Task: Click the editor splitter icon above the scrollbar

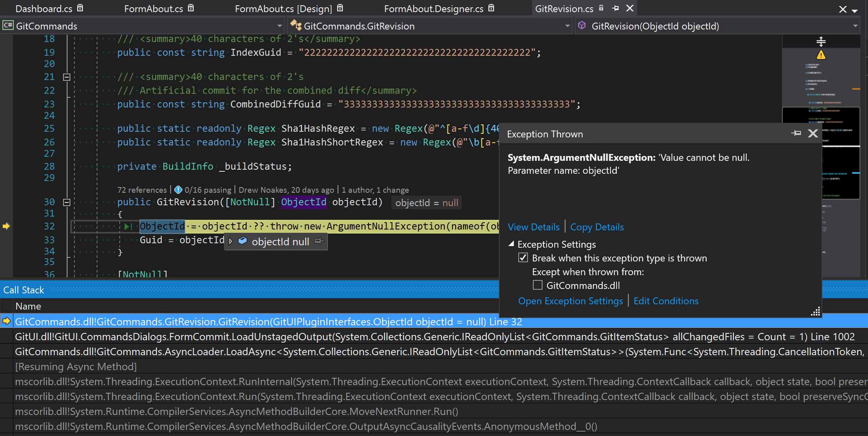Action: 821,41
